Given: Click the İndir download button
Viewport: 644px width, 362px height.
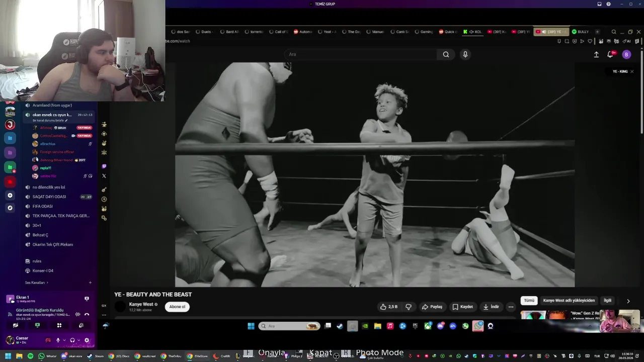Looking at the screenshot, I should click(491, 307).
